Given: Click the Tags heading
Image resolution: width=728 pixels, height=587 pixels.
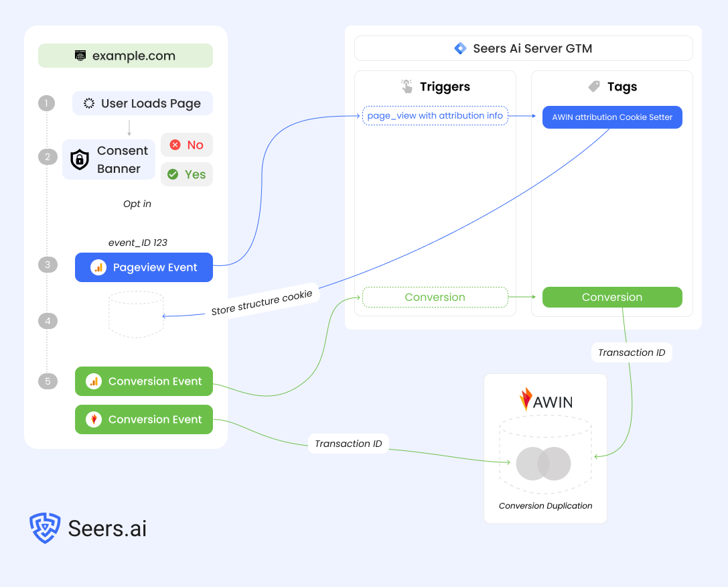Looking at the screenshot, I should [x=622, y=86].
